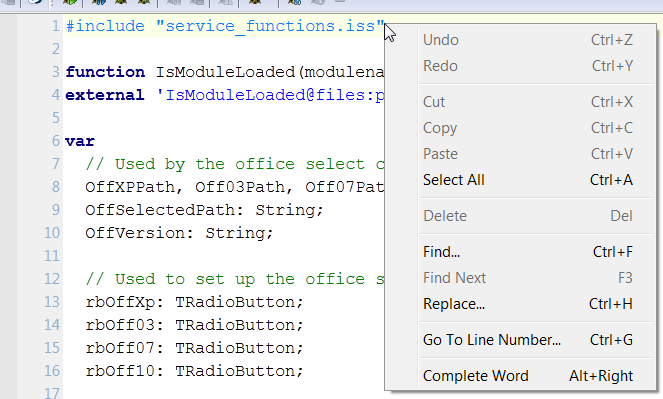Click line number 16 in the gutter
Screen dimensions: 663x399
(x=52, y=371)
